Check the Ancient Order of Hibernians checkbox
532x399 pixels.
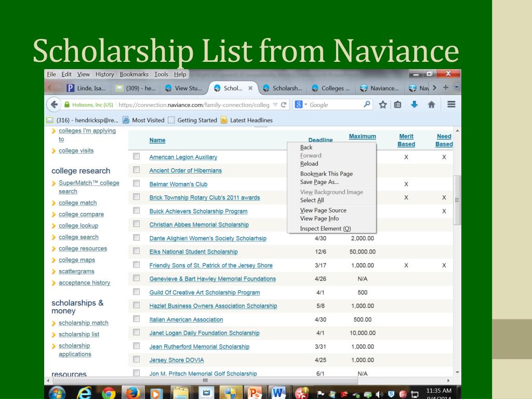[137, 170]
